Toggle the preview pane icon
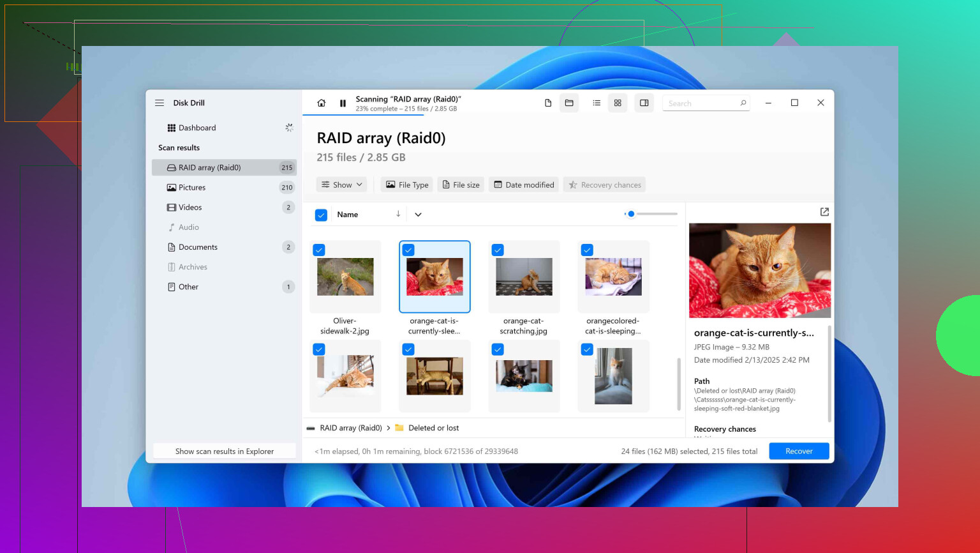Viewport: 980px width, 553px height. pyautogui.click(x=644, y=103)
